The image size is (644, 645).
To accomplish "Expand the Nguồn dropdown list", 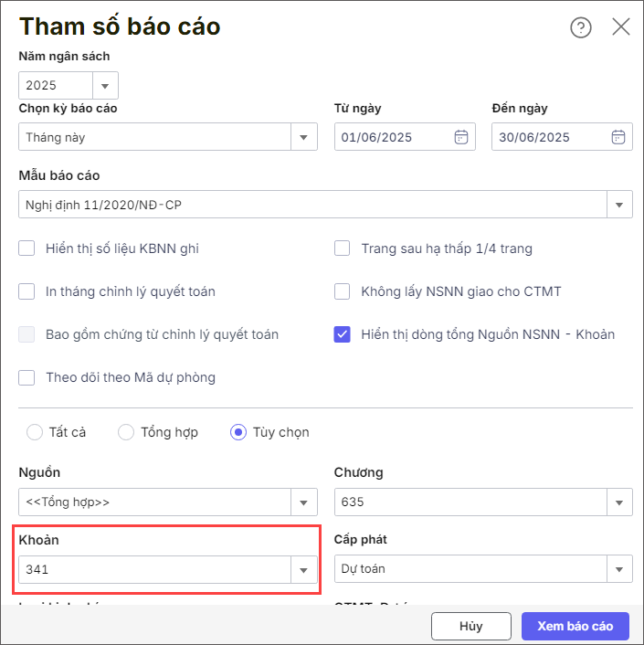I will click(x=303, y=502).
